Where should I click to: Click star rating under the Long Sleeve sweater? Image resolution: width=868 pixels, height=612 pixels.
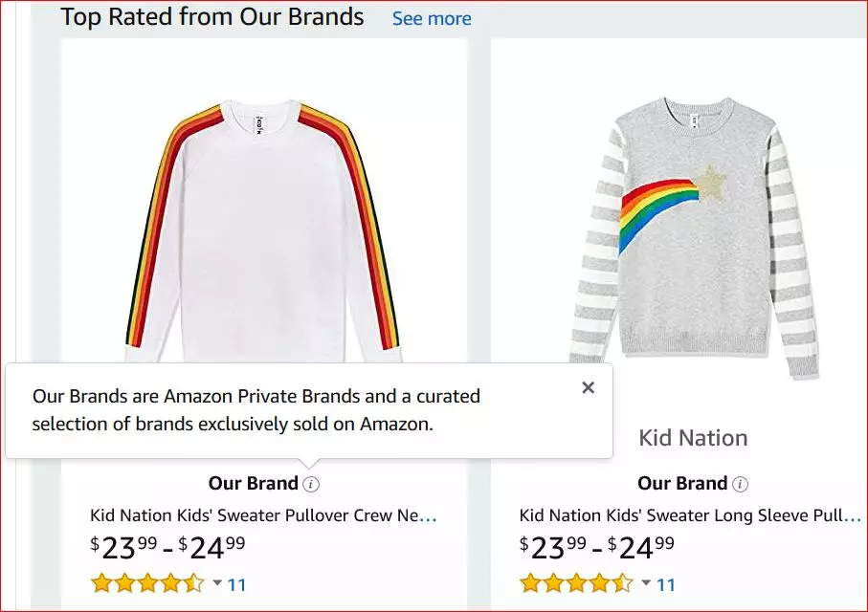[576, 583]
